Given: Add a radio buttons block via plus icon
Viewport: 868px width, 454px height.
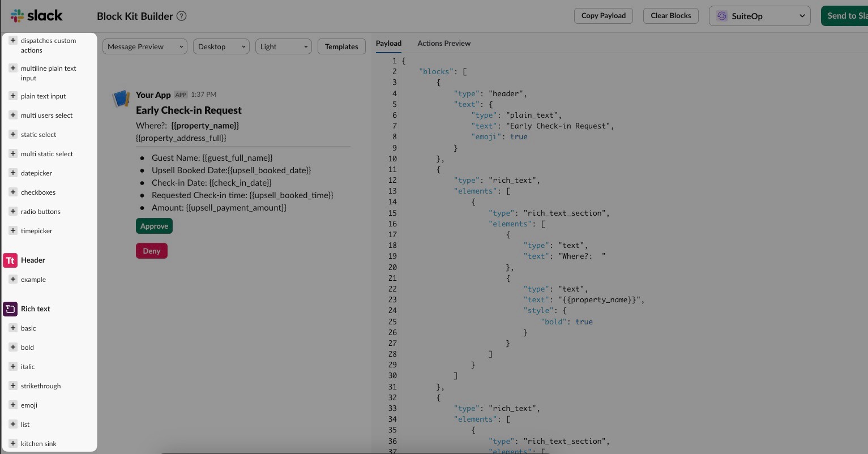Looking at the screenshot, I should [x=12, y=211].
